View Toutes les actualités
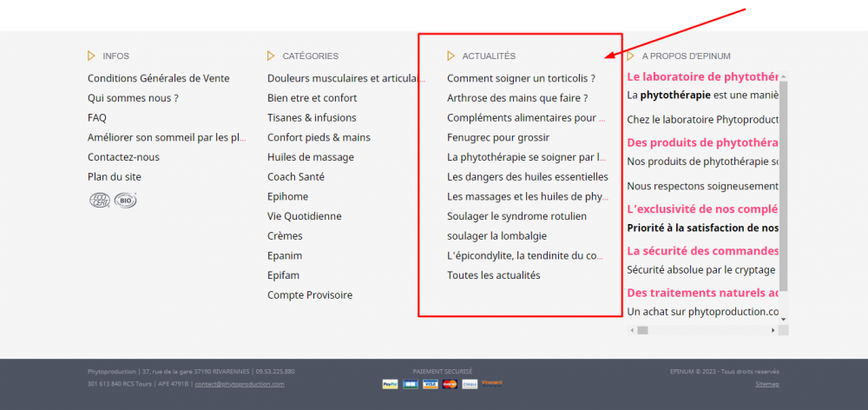The image size is (868, 410). tap(494, 275)
